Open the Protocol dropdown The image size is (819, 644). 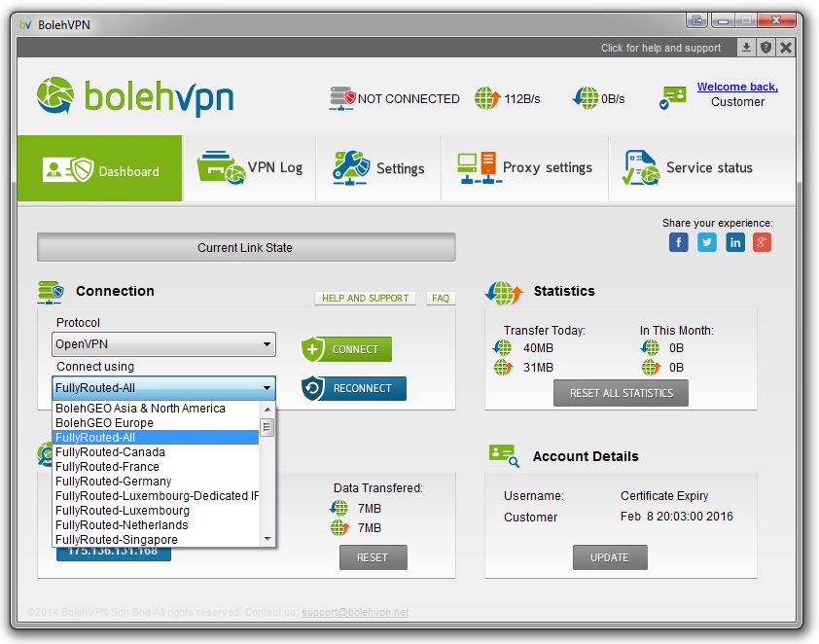coord(163,344)
